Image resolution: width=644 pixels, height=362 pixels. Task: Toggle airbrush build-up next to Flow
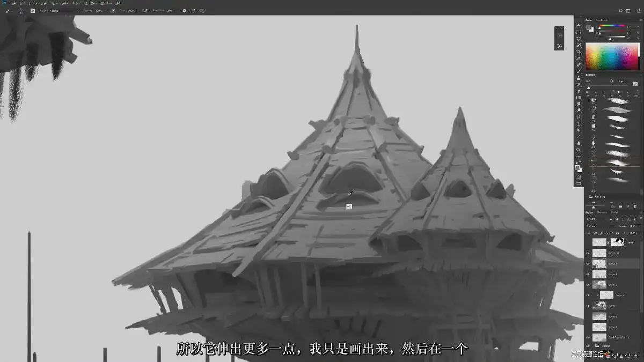(x=145, y=11)
